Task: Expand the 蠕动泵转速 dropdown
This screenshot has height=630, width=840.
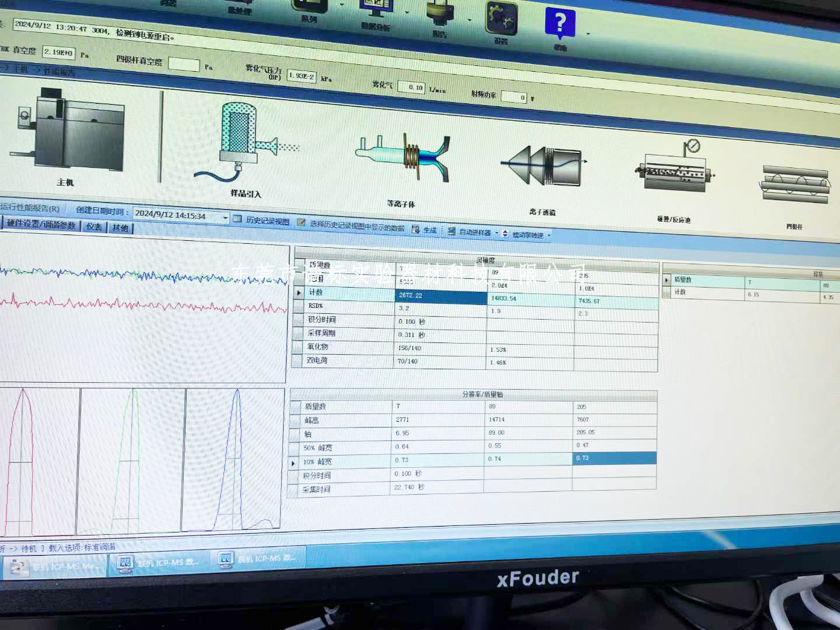Action: (549, 235)
